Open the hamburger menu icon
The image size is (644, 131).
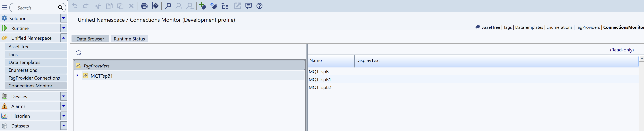point(4,7)
